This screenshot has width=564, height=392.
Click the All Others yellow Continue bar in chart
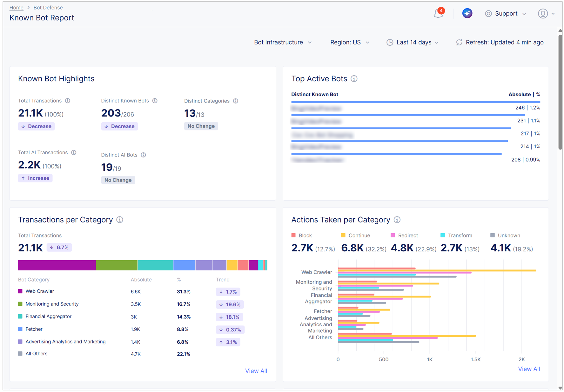pyautogui.click(x=407, y=336)
